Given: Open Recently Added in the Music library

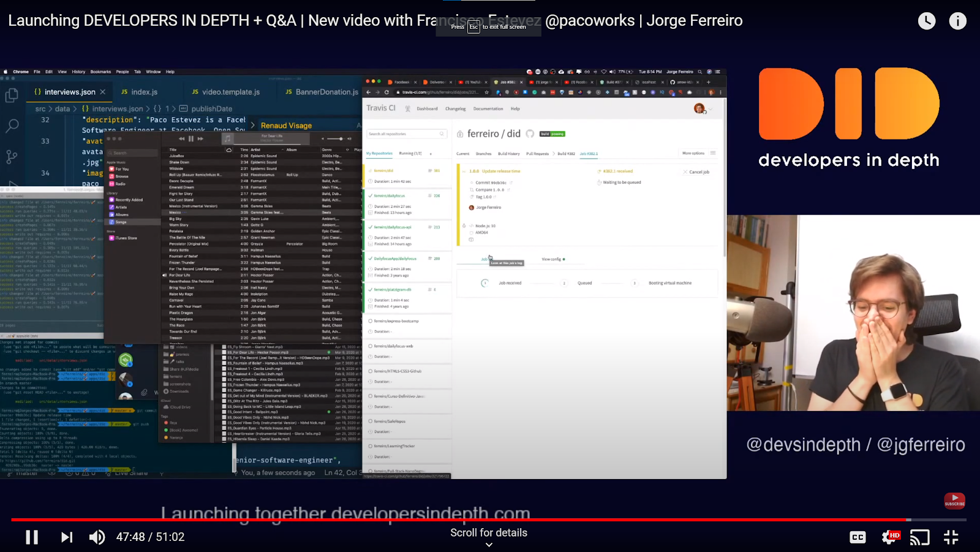Looking at the screenshot, I should point(126,200).
